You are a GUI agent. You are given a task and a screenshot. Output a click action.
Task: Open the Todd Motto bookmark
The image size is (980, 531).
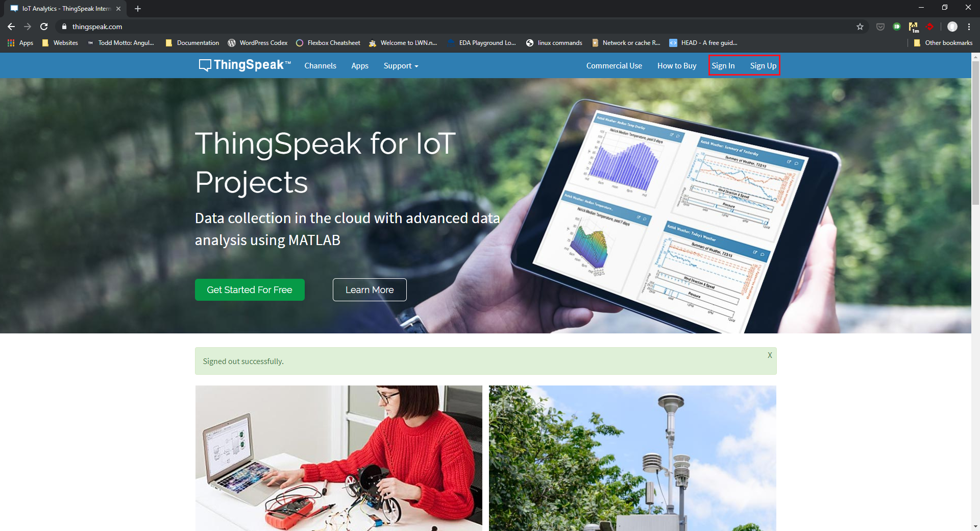point(120,43)
